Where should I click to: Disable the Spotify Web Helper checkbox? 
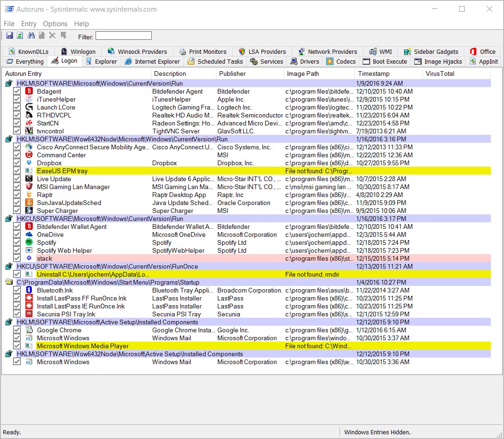coord(17,250)
